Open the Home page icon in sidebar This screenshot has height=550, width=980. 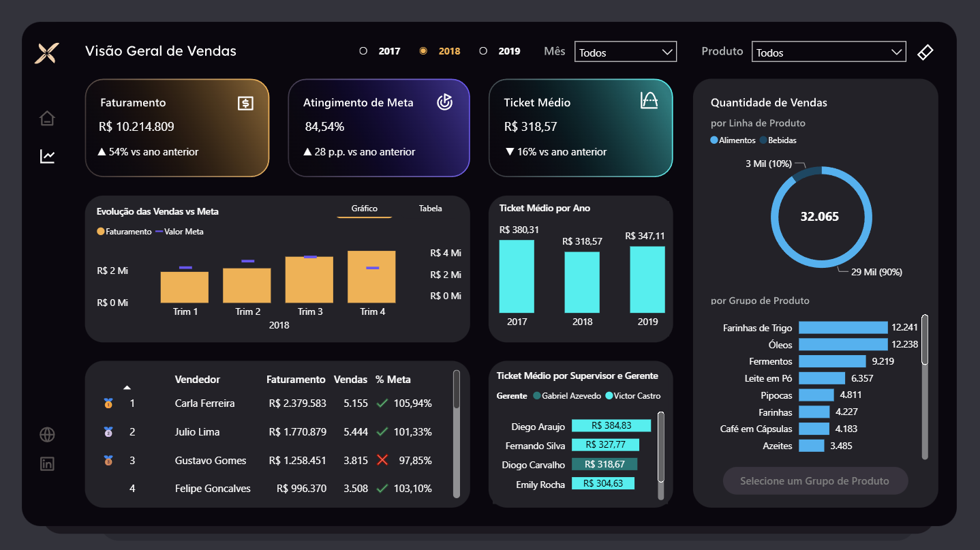click(x=47, y=118)
